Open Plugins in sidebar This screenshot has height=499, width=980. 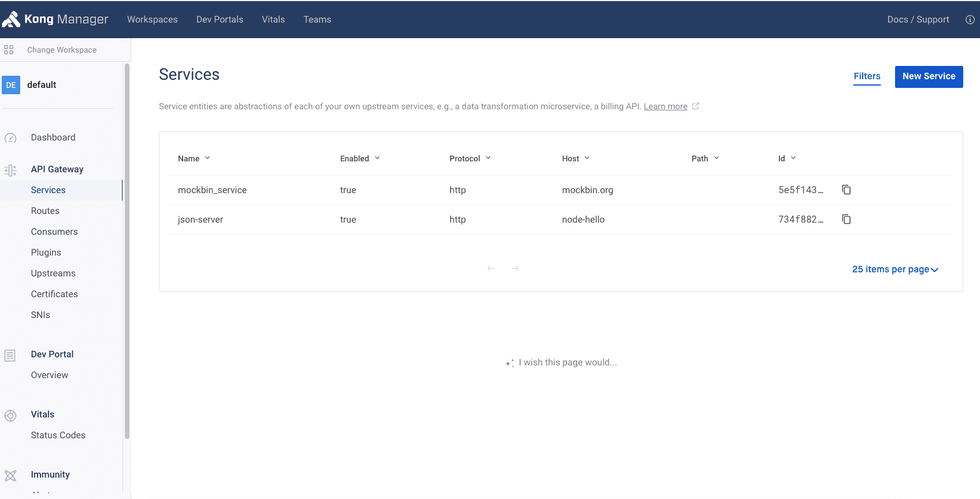click(46, 253)
